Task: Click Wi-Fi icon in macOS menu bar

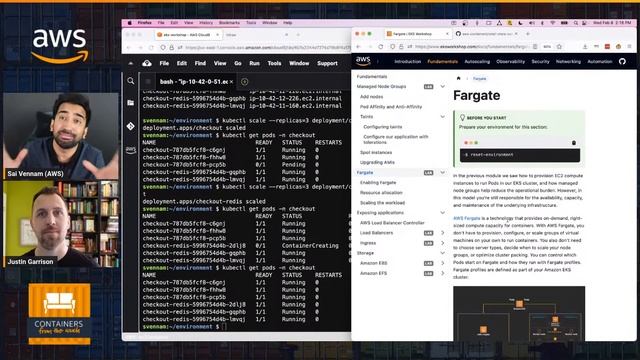Action: point(553,23)
